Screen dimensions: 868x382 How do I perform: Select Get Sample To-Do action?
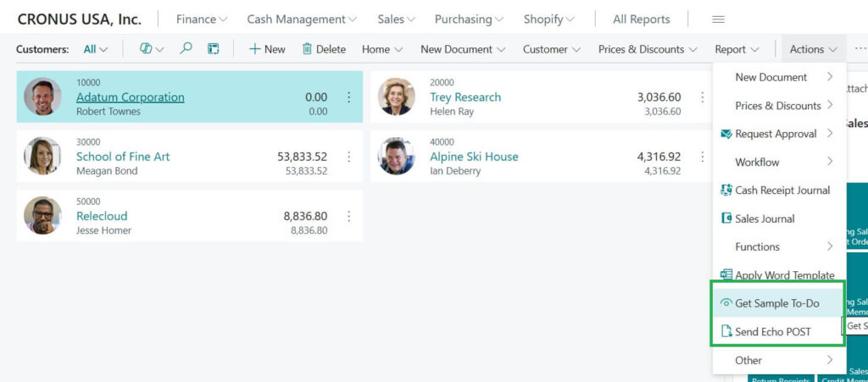[779, 303]
